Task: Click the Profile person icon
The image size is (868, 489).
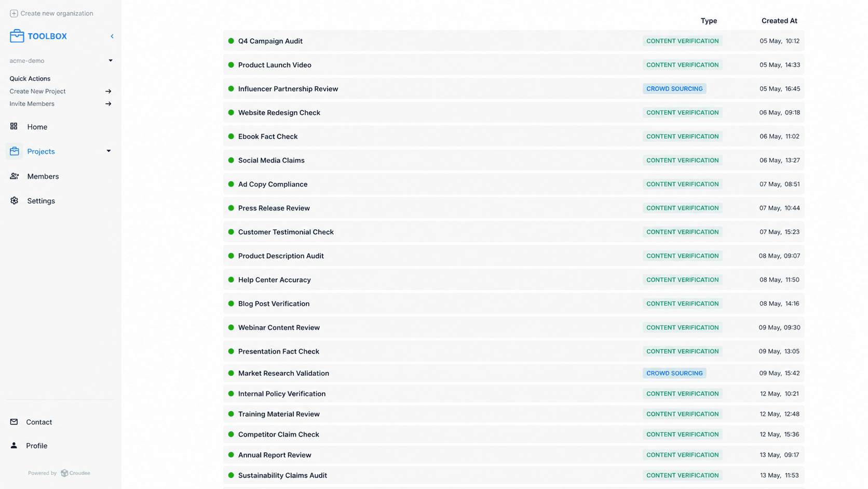Action: point(14,445)
